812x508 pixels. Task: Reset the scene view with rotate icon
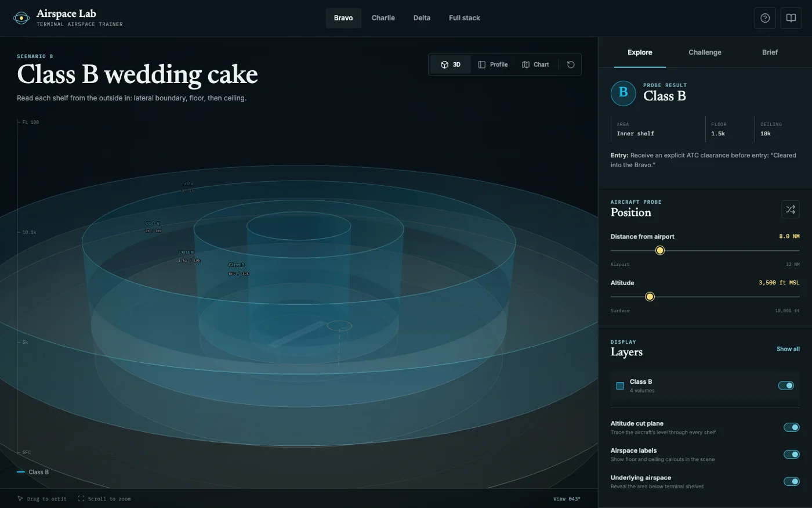571,64
